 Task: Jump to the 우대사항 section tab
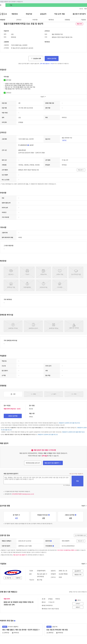(x=35, y=20)
